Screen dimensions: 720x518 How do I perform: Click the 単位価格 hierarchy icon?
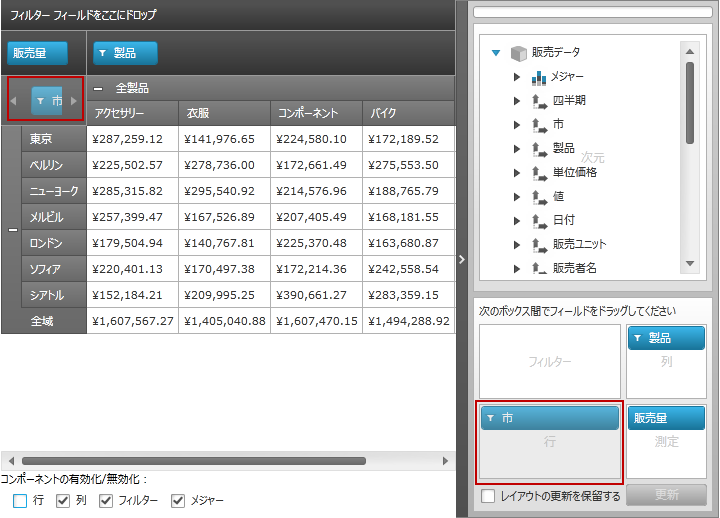[538, 173]
